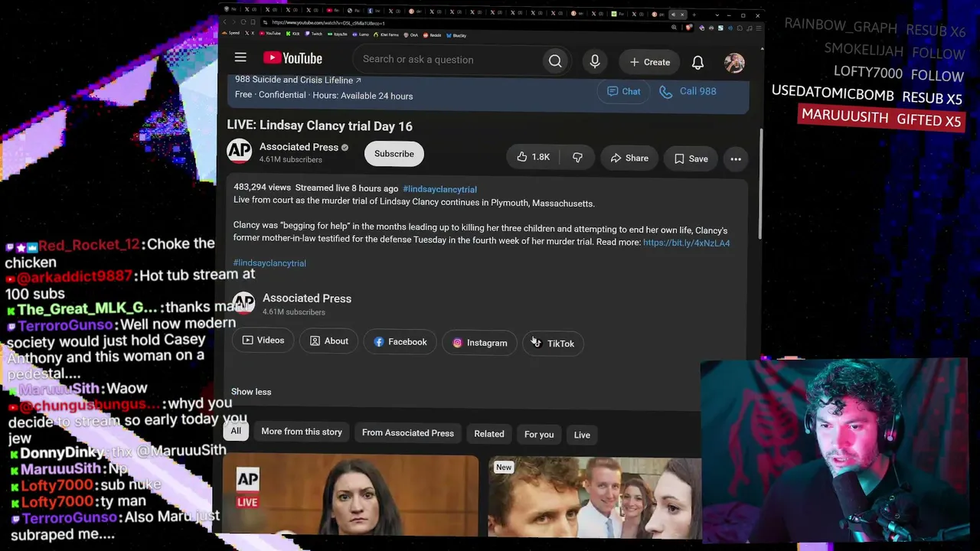Collapse the description with Show less
Viewport: 980px width, 551px height.
coord(251,392)
